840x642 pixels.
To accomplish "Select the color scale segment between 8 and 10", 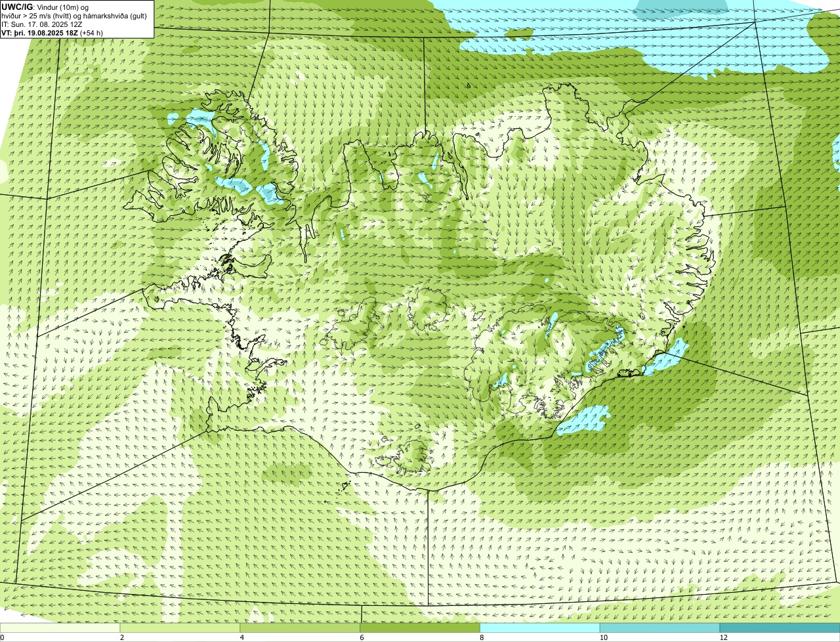I will 541,628.
